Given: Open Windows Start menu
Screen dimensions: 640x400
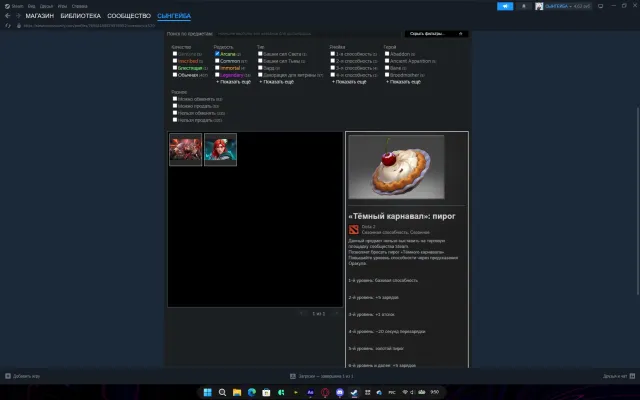Looking at the screenshot, I should [207, 392].
